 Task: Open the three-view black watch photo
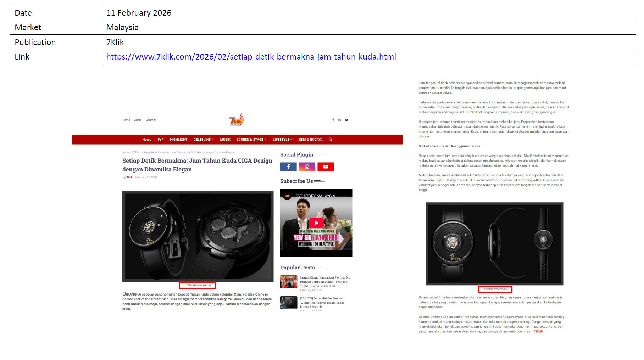[x=494, y=244]
